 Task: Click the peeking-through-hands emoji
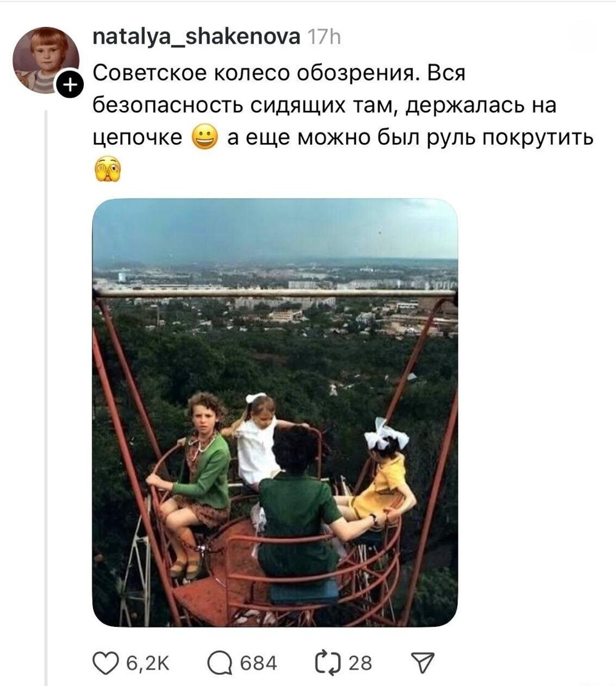(x=108, y=169)
